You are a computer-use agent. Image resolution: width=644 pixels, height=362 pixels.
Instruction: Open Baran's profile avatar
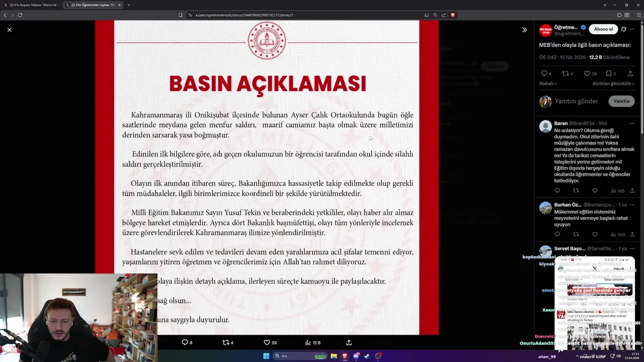[545, 126]
